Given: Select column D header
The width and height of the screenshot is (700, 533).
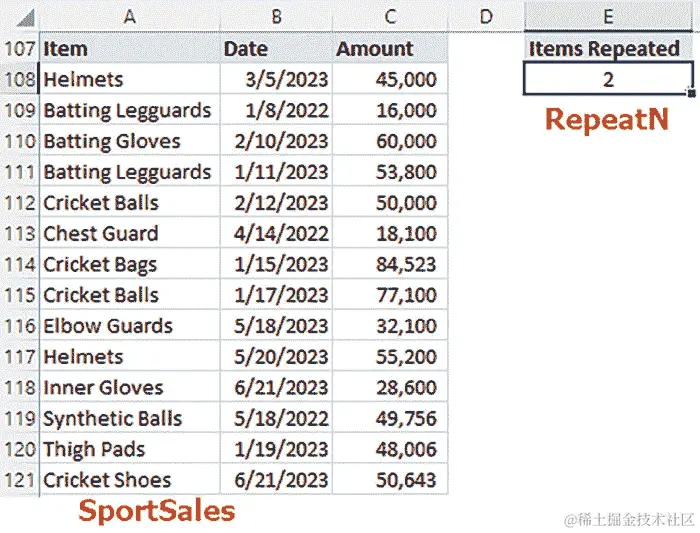Looking at the screenshot, I should pyautogui.click(x=486, y=17).
